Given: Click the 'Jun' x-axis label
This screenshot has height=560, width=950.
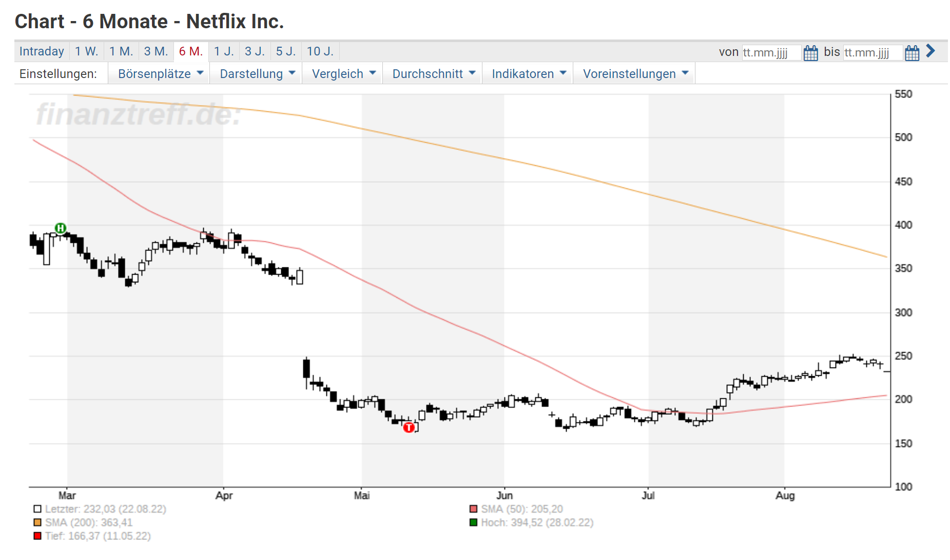Looking at the screenshot, I should 505,495.
